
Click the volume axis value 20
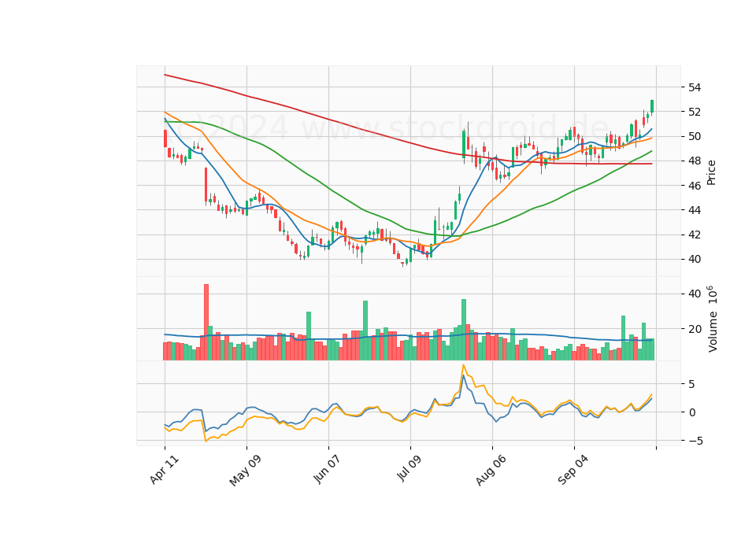(x=695, y=329)
